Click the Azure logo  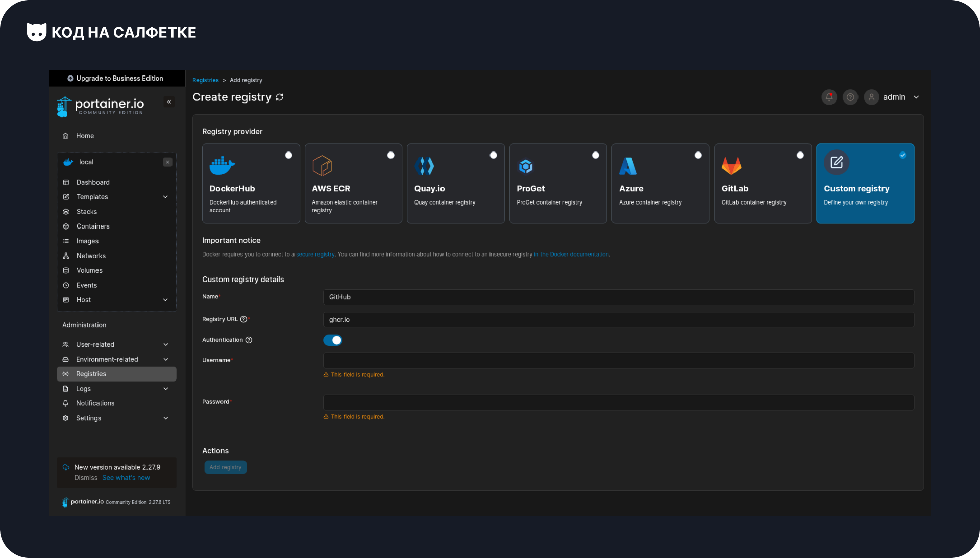(x=628, y=166)
